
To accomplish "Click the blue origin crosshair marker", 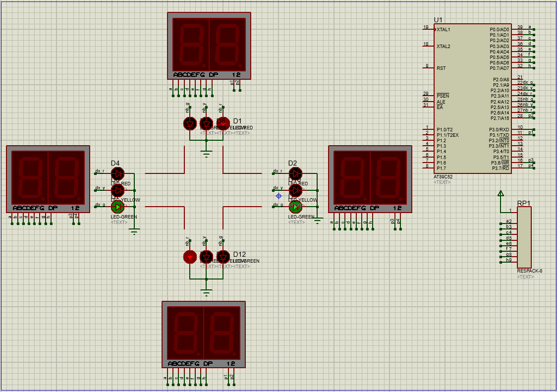I will click(278, 196).
